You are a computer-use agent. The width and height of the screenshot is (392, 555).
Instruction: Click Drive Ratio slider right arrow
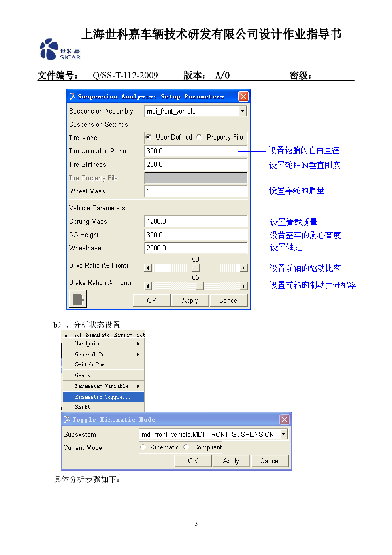[243, 268]
